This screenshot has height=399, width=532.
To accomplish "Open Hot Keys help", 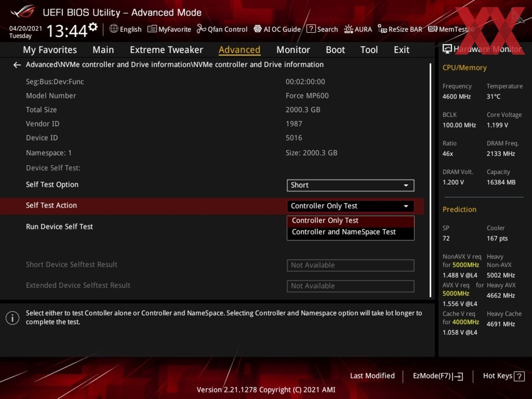I will pos(503,376).
